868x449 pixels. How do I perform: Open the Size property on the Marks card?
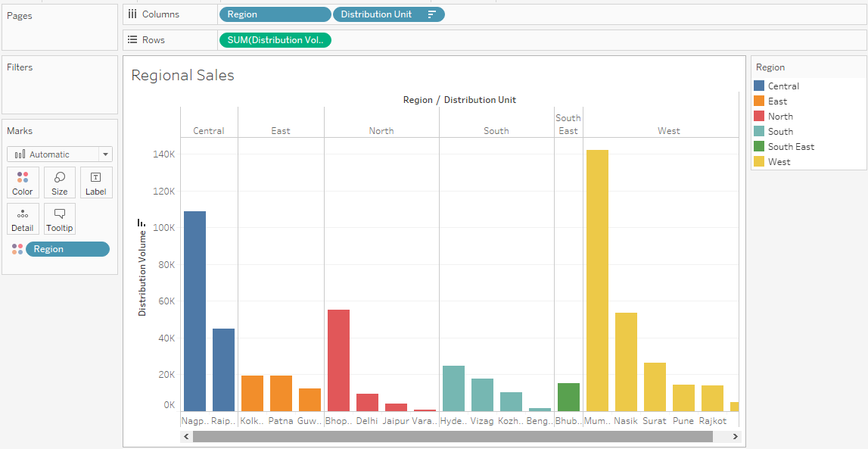point(59,182)
